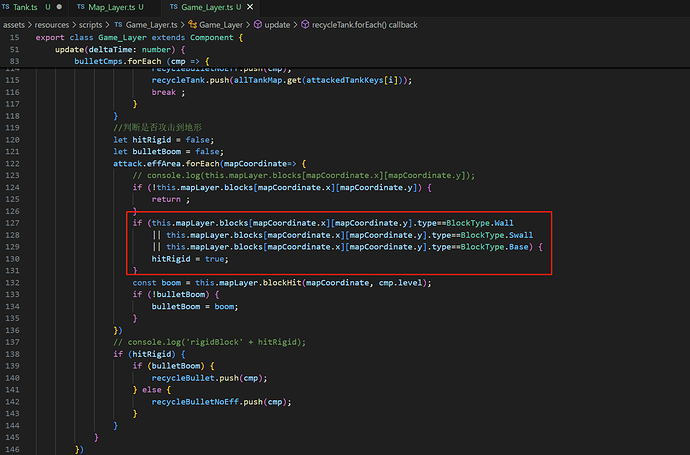Screen dimensions: 690x455
Task: Close the Game_Layer.ts tab with its X
Action: 250,7
